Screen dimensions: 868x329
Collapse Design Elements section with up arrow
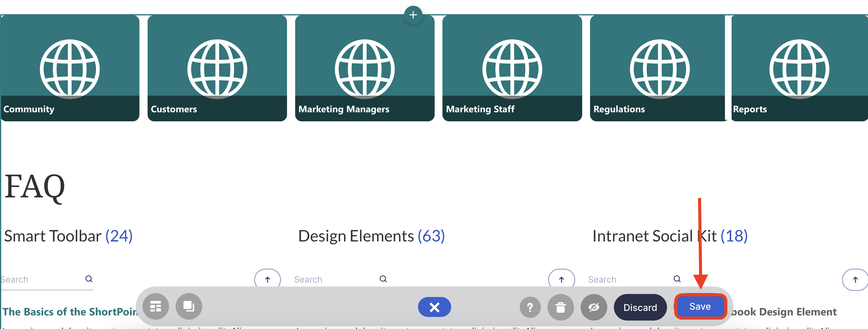click(x=561, y=279)
